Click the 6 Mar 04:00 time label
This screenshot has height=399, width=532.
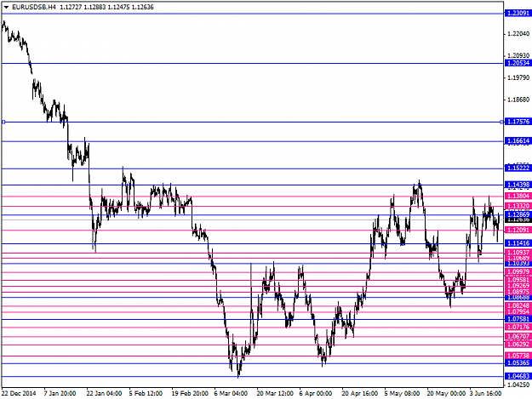coord(231,394)
